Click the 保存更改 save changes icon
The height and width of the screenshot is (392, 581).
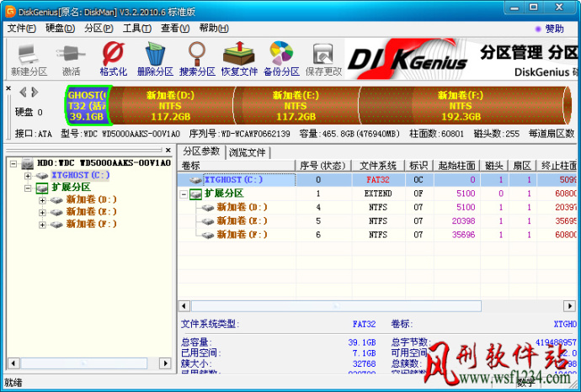[323, 59]
